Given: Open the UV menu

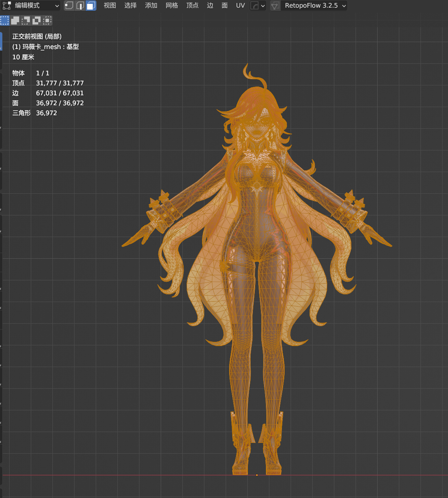Looking at the screenshot, I should (x=240, y=5).
